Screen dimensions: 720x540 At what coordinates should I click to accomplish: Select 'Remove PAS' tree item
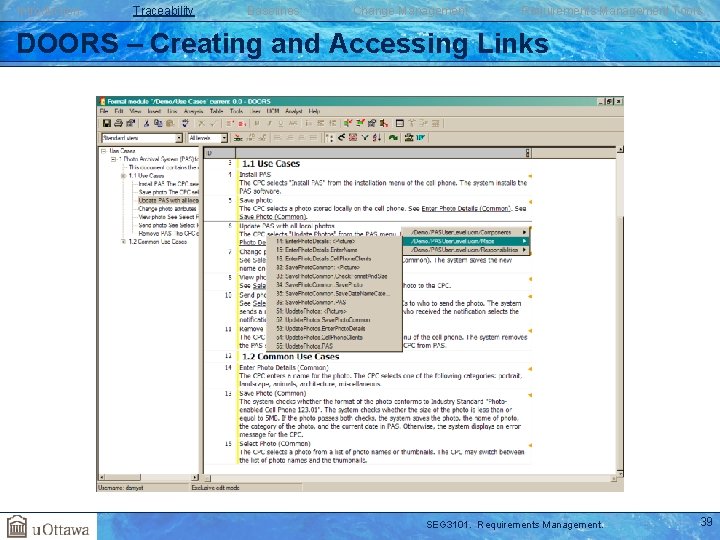tap(169, 234)
